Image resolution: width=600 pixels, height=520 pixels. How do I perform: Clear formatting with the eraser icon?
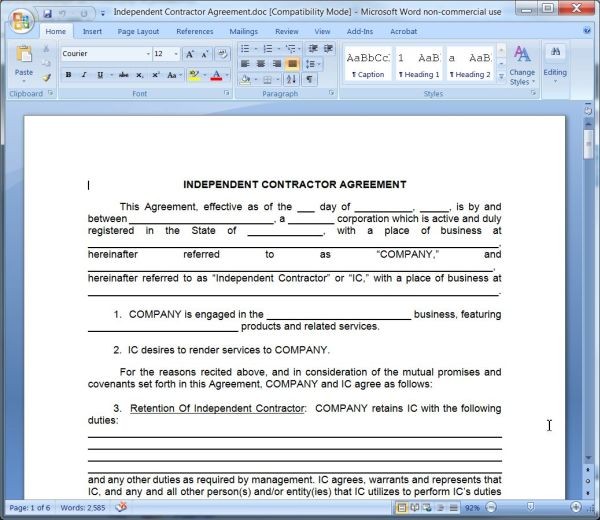222,54
